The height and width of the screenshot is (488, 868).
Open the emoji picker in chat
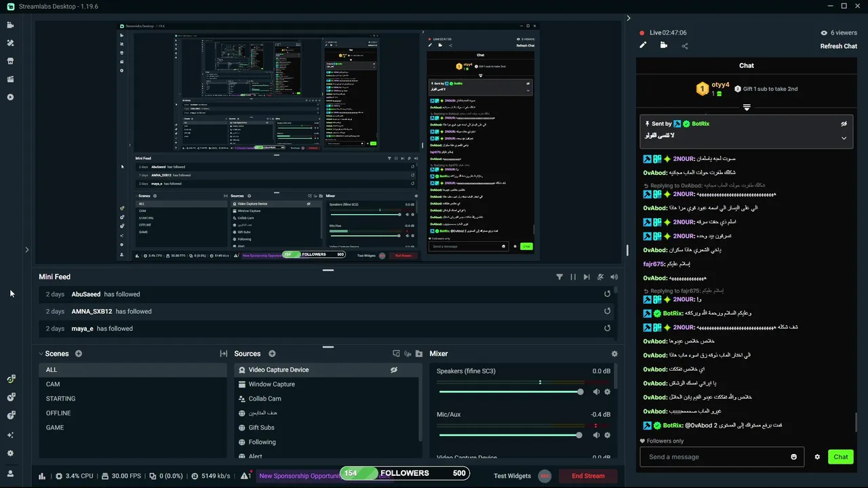(x=794, y=457)
